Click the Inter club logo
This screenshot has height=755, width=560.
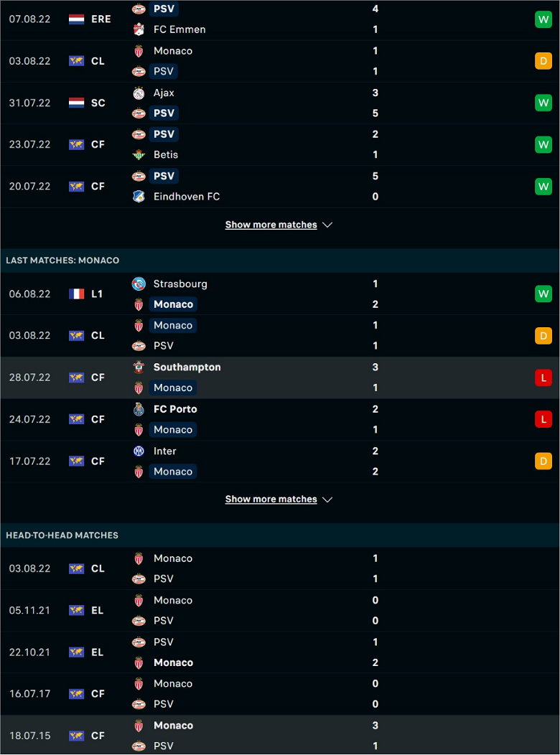point(139,451)
